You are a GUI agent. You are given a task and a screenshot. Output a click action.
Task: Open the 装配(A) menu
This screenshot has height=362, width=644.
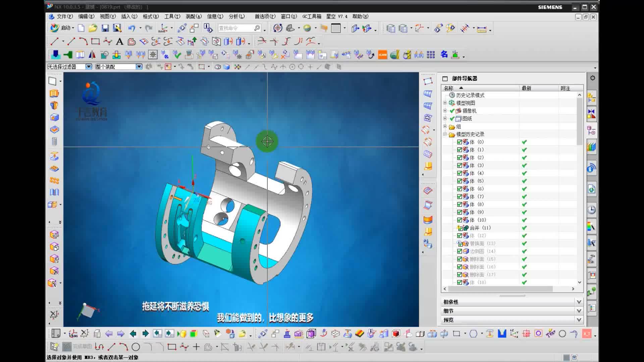[x=194, y=16]
